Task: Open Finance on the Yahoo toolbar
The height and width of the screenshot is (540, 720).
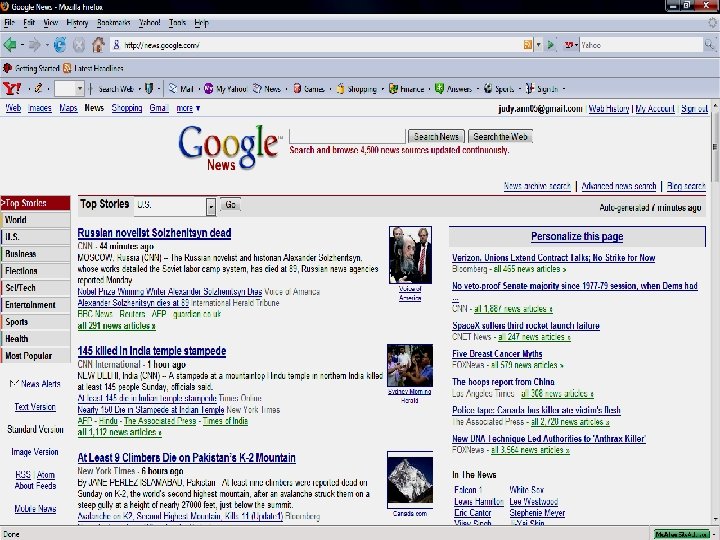Action: 406,89
